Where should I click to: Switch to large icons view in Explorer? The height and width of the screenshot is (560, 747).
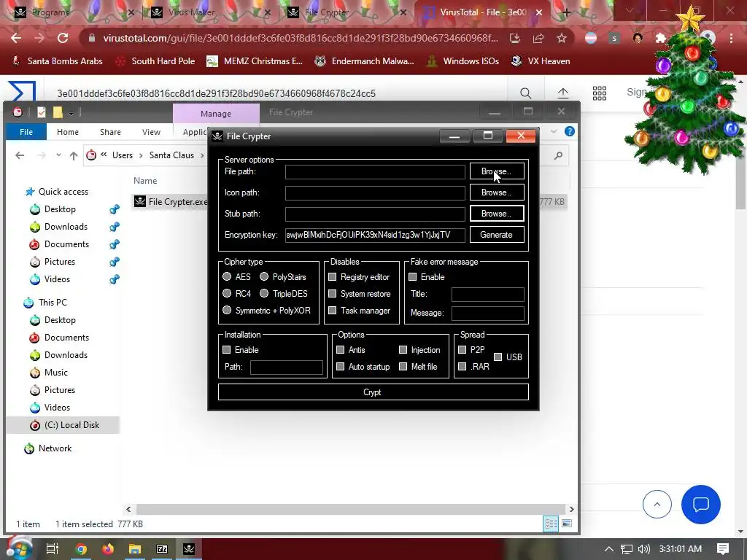[566, 524]
